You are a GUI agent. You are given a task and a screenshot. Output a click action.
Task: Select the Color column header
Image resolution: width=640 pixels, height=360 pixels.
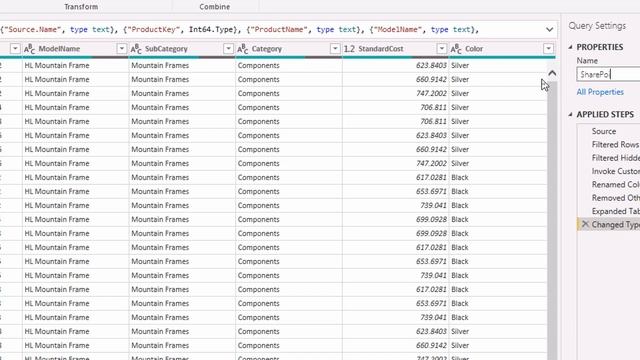point(474,49)
